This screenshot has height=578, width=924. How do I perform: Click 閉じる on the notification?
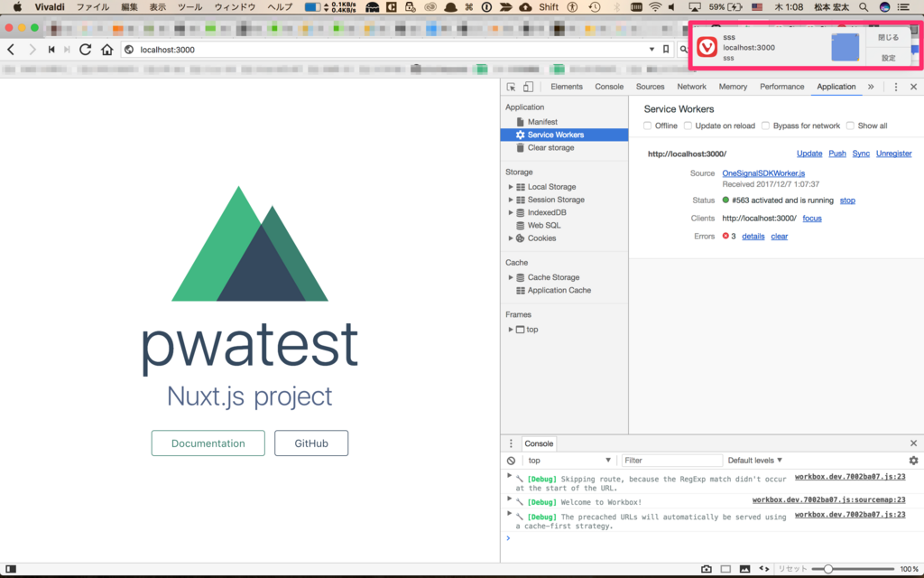[888, 37]
